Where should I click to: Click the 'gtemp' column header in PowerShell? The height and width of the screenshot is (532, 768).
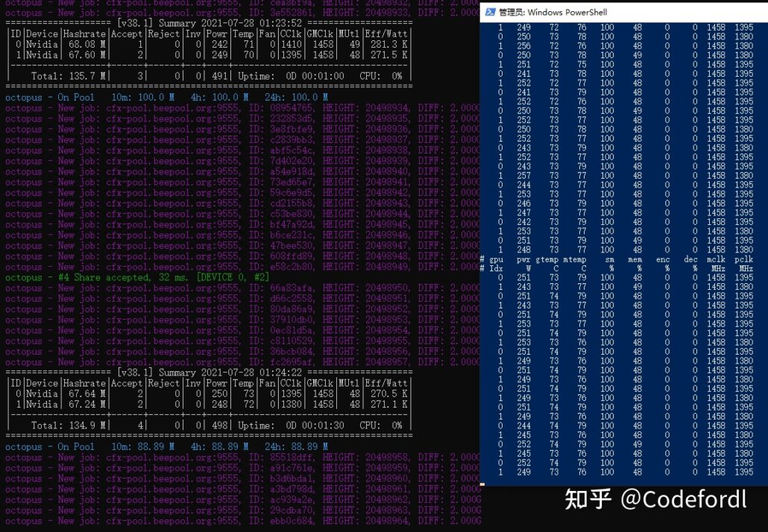(x=547, y=259)
